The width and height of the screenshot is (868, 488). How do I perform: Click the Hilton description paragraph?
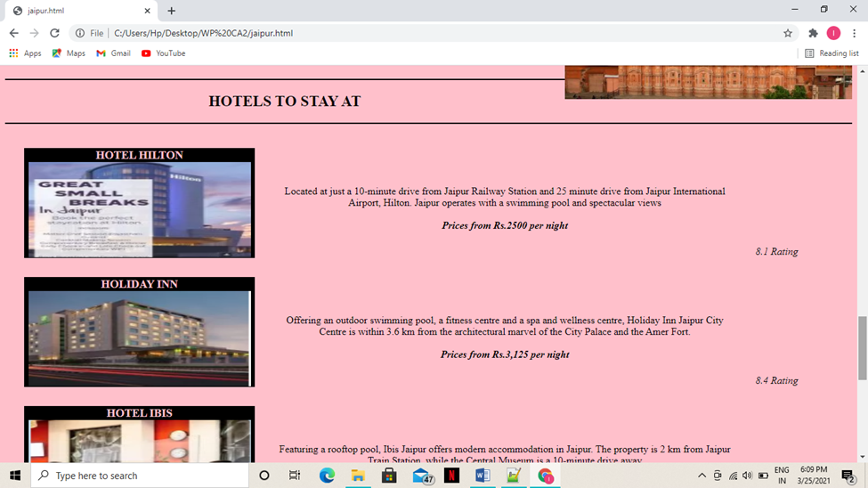[x=505, y=197]
